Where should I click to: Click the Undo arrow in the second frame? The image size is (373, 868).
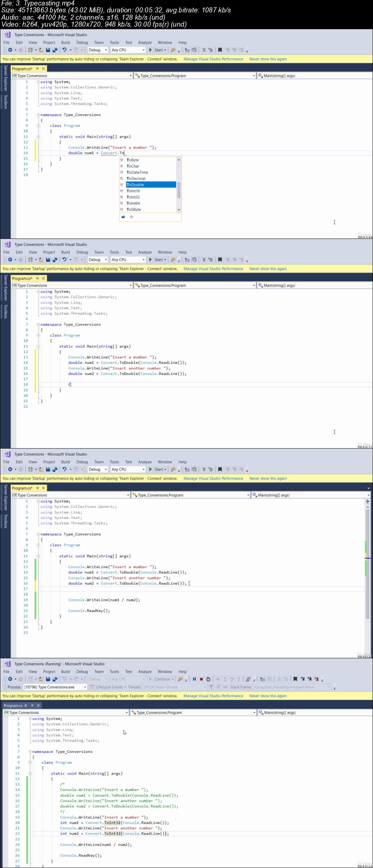point(64,260)
